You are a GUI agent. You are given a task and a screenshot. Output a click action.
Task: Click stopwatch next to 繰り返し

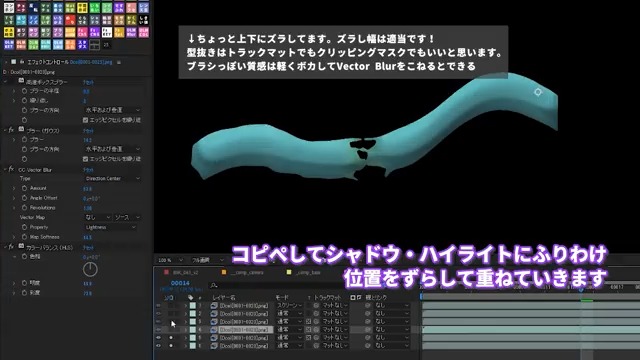tap(24, 100)
